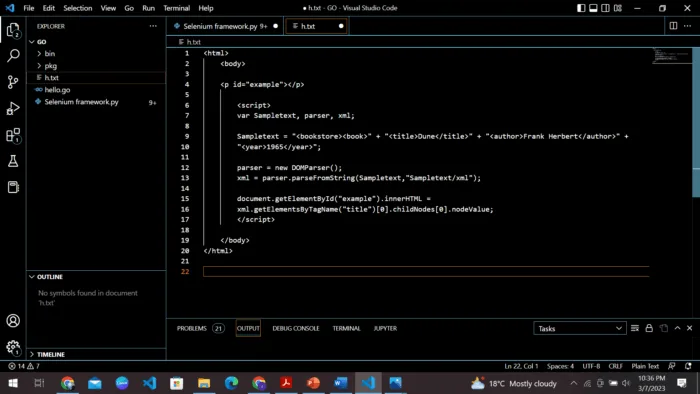Expand the pkg folder

[x=96, y=66]
